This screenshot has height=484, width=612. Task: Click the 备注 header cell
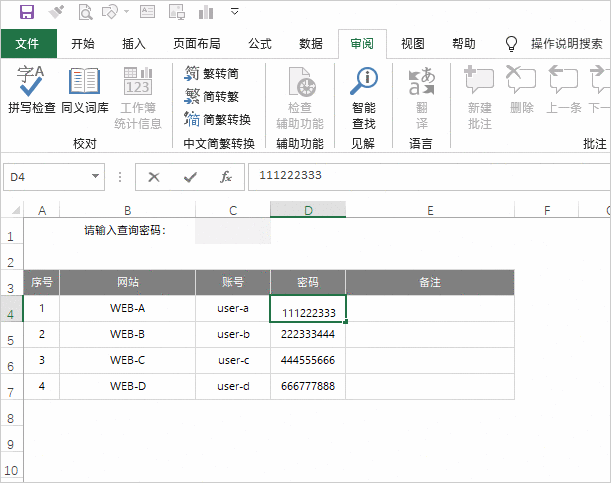tap(430, 282)
